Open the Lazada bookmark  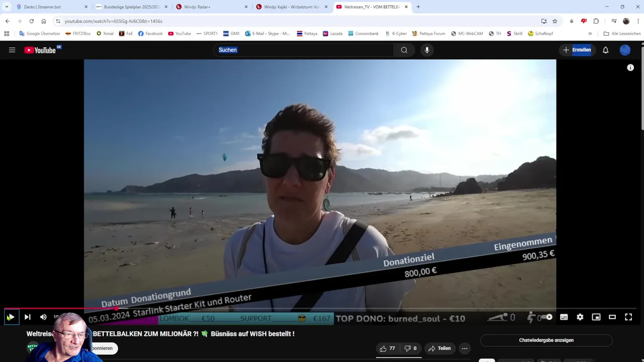pos(333,34)
